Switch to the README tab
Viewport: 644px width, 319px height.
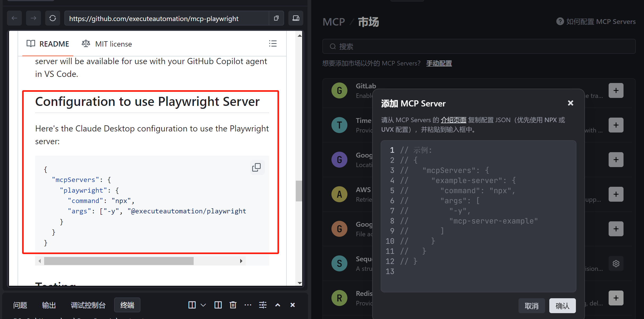point(48,44)
